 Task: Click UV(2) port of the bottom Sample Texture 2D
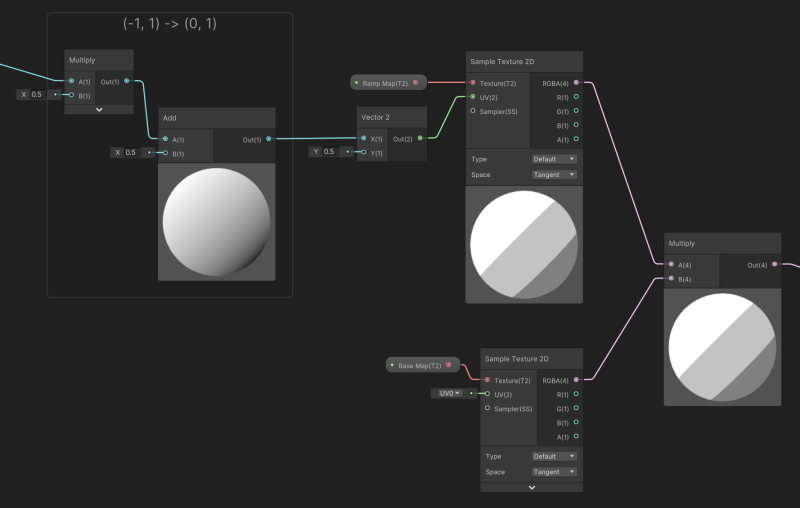(487, 394)
